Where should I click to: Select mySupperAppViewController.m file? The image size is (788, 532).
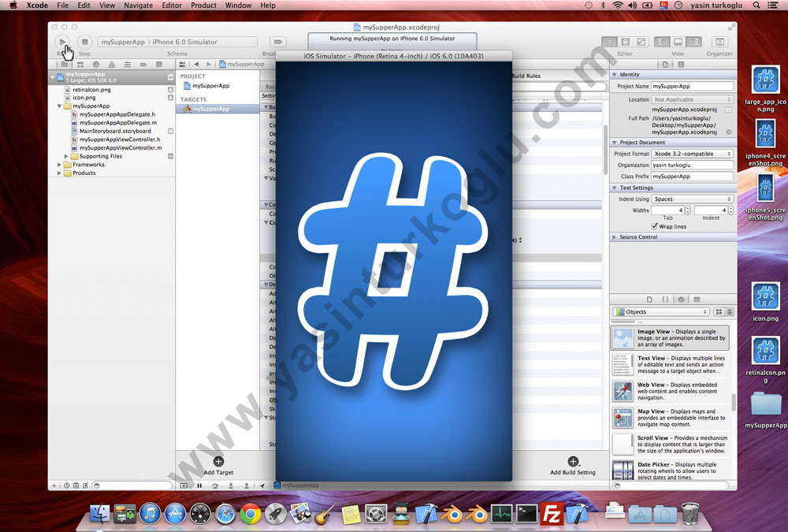click(121, 148)
